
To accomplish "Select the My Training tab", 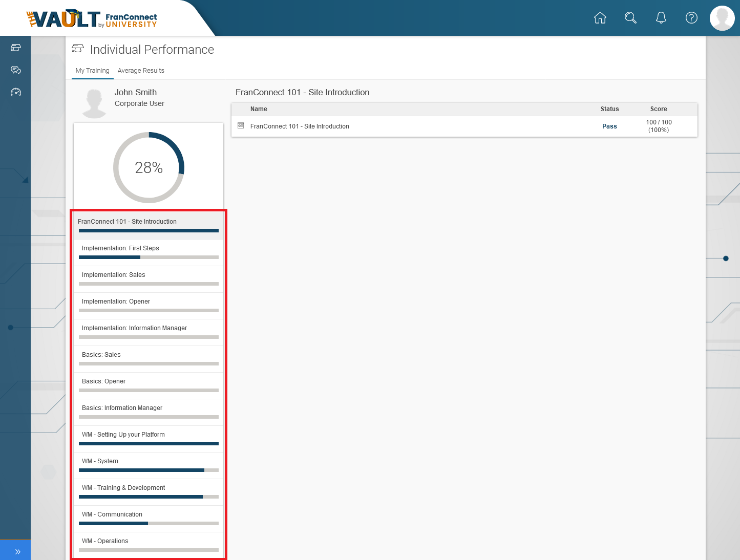I will point(92,71).
